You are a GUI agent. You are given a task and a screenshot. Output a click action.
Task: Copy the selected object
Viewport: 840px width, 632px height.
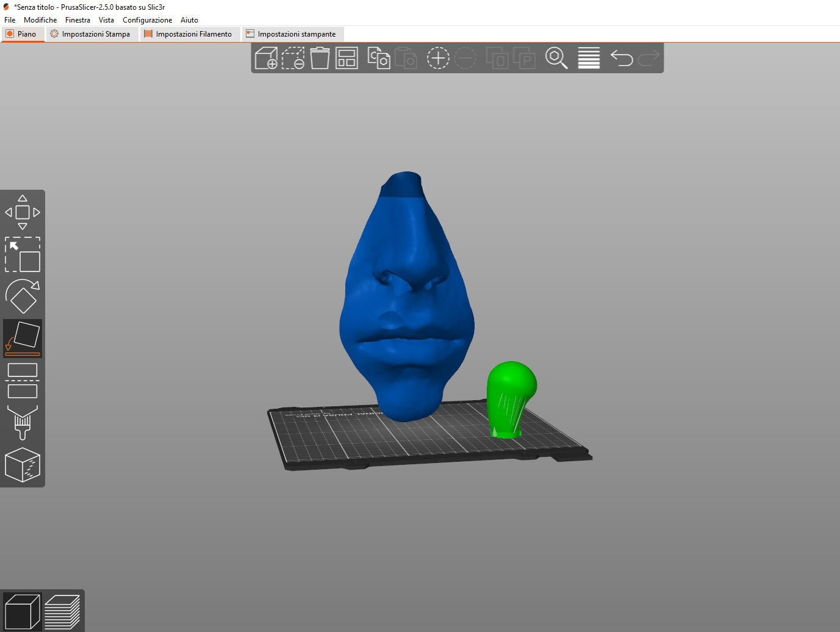[x=378, y=58]
